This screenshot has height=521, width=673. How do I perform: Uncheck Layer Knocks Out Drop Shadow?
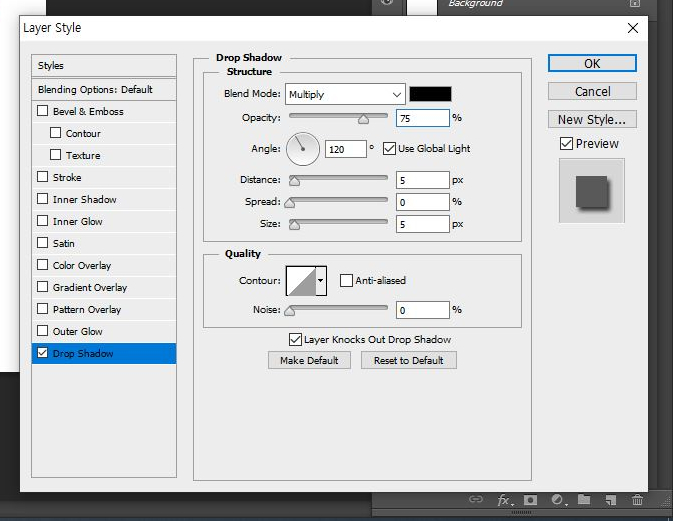pyautogui.click(x=295, y=339)
